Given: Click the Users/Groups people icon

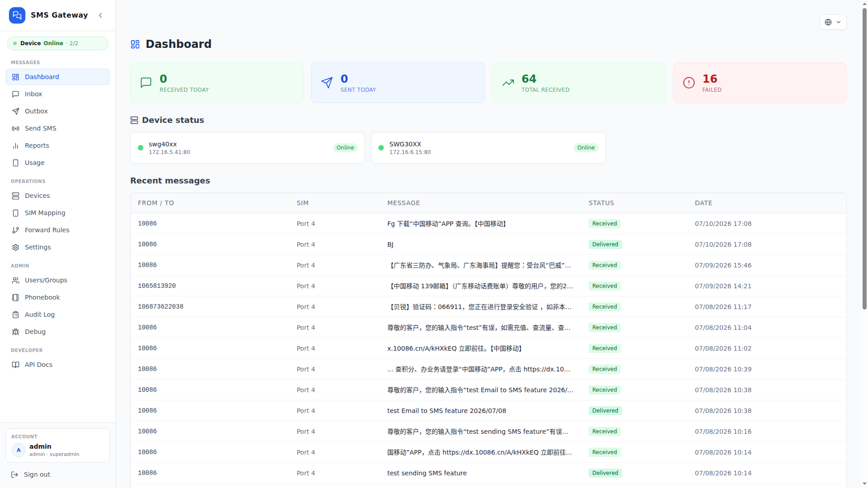Looking at the screenshot, I should pos(16,280).
